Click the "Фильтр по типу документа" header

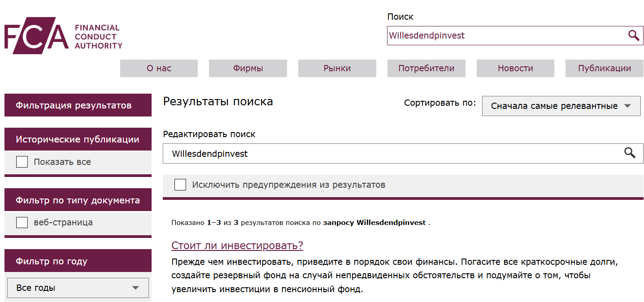(x=78, y=199)
